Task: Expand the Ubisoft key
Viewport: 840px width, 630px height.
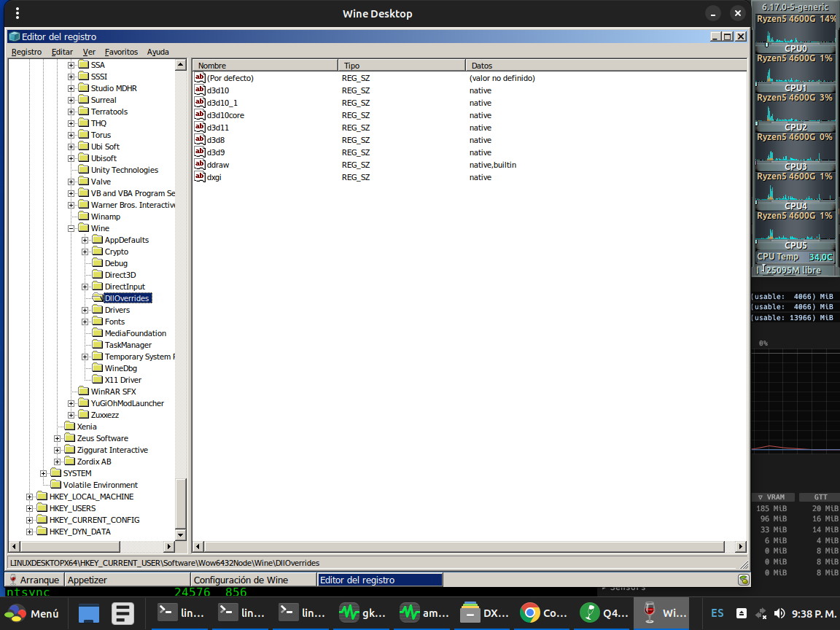Action: (x=71, y=158)
